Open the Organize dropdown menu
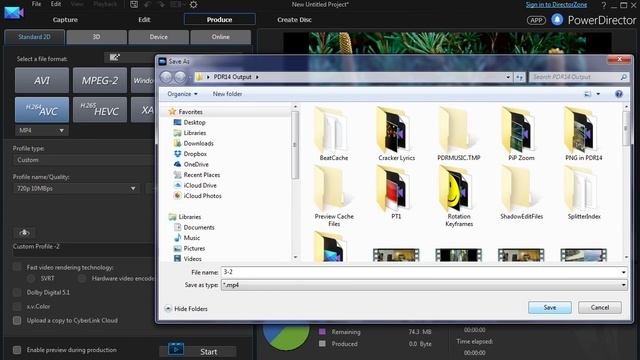This screenshot has width=640, height=360. point(182,94)
